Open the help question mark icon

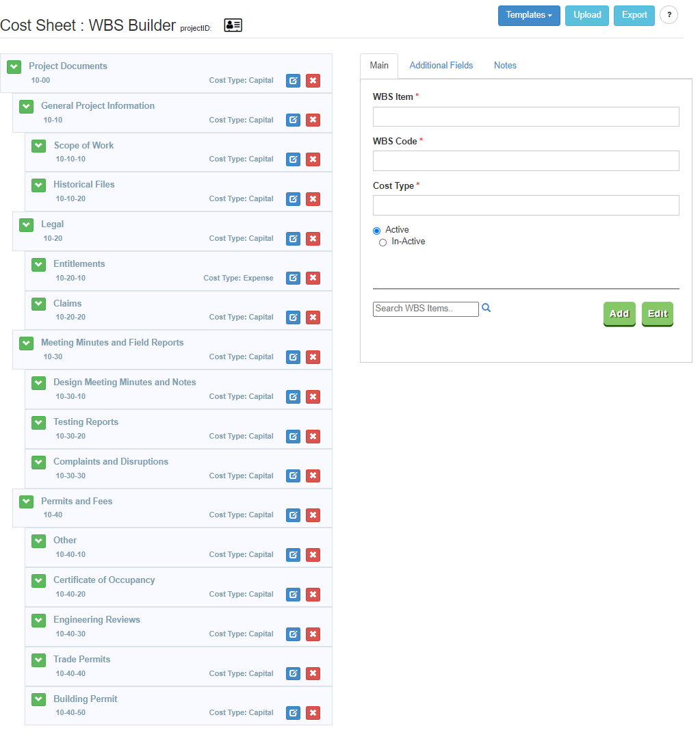pos(669,14)
